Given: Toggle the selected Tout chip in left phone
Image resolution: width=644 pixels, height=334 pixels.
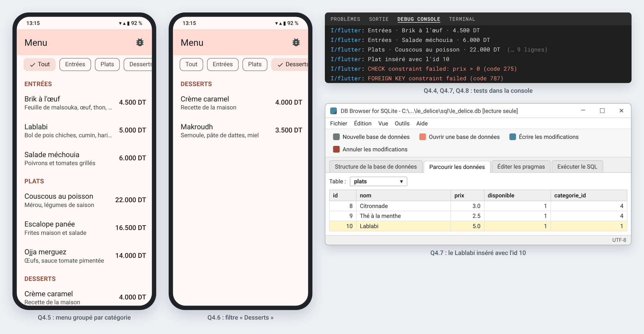Looking at the screenshot, I should (40, 64).
